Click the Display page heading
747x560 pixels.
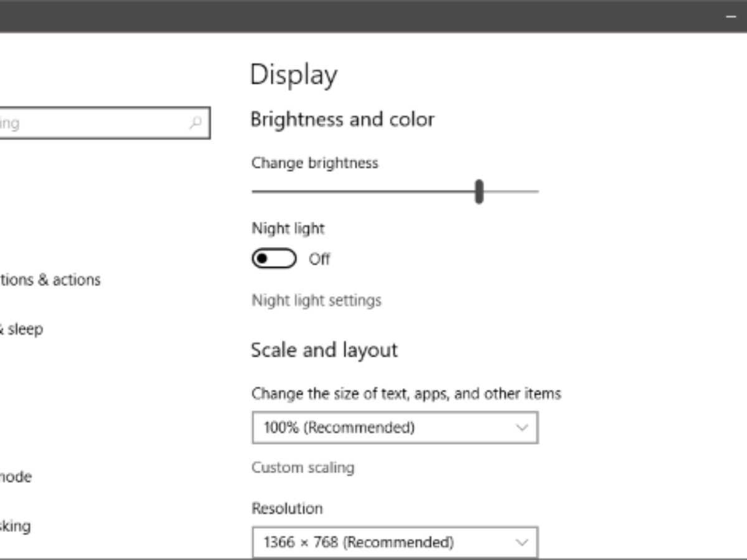[x=294, y=75]
